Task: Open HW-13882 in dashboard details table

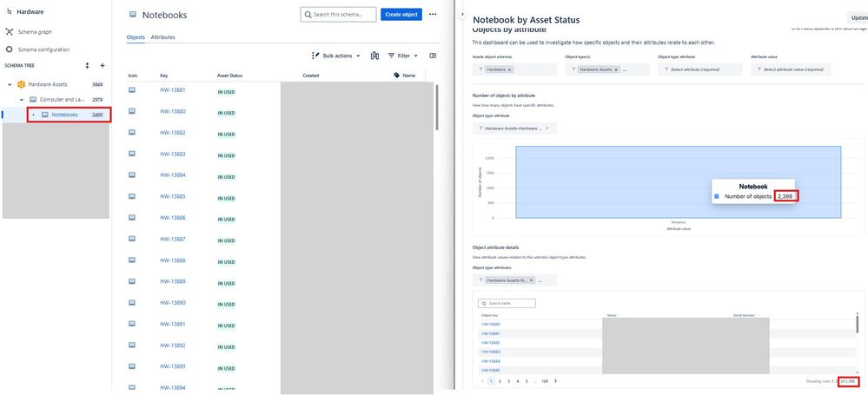Action: tap(490, 343)
